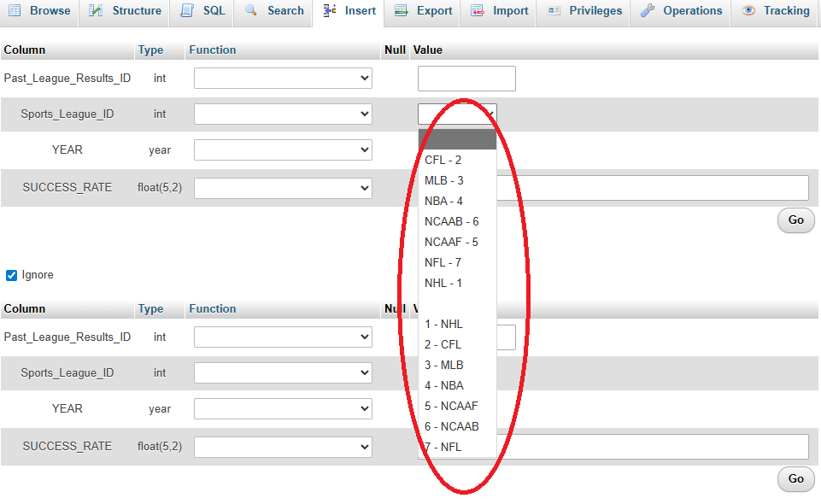Screen dimensions: 821x504
Task: Click the Operations wrench icon
Action: (648, 11)
